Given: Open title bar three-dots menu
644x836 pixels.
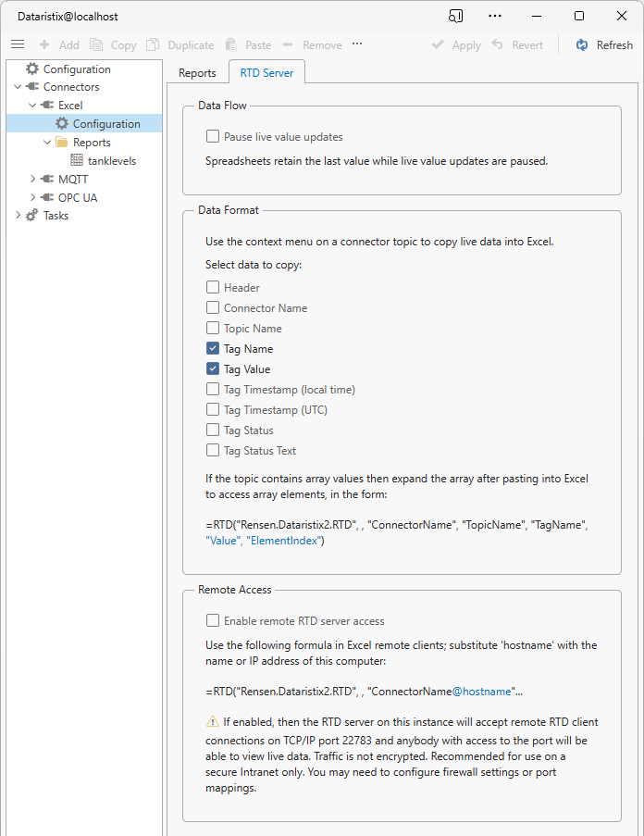Looking at the screenshot, I should click(x=495, y=16).
